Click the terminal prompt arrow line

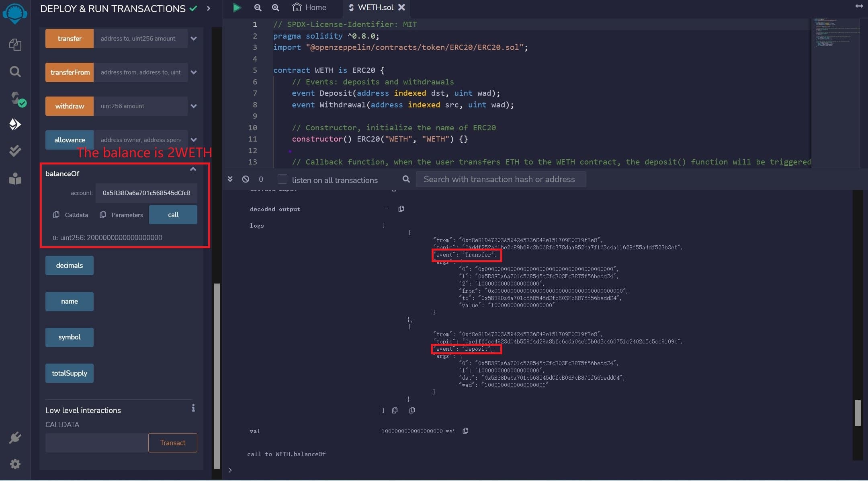point(230,470)
